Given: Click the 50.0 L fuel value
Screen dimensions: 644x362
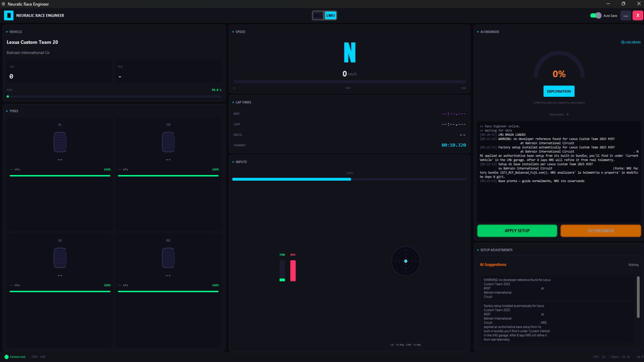Looking at the screenshot, I should tap(217, 90).
